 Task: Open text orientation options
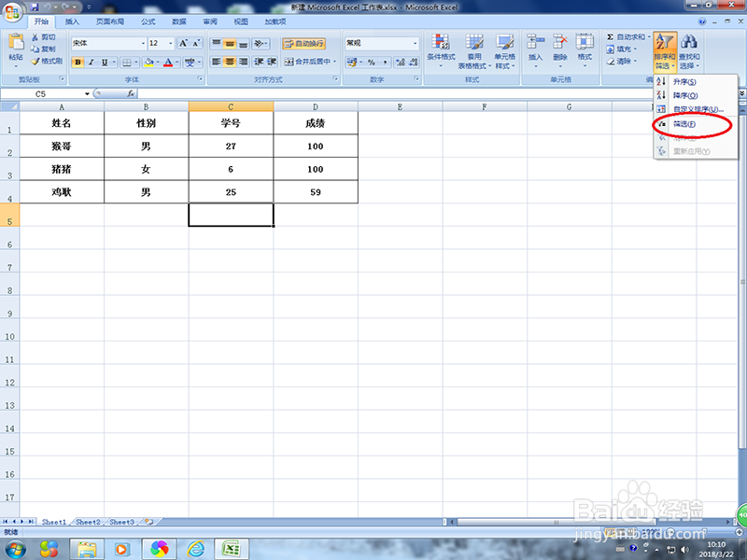tap(261, 43)
